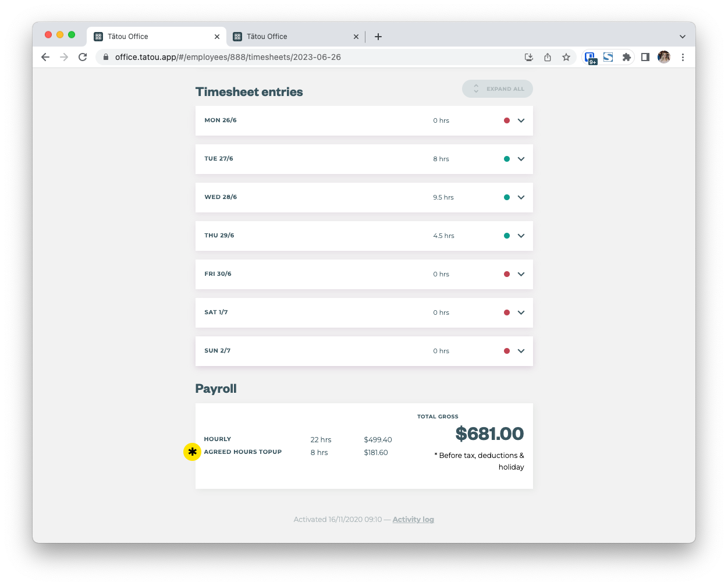Click the yellow asterisk topup indicator badge
Screen dimensions: 728x586
pyautogui.click(x=192, y=452)
